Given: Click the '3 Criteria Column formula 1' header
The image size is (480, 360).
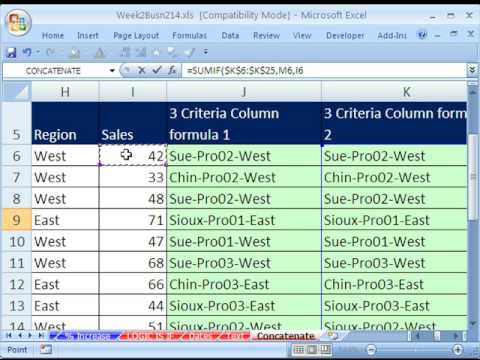Looking at the screenshot, I should [244, 123].
